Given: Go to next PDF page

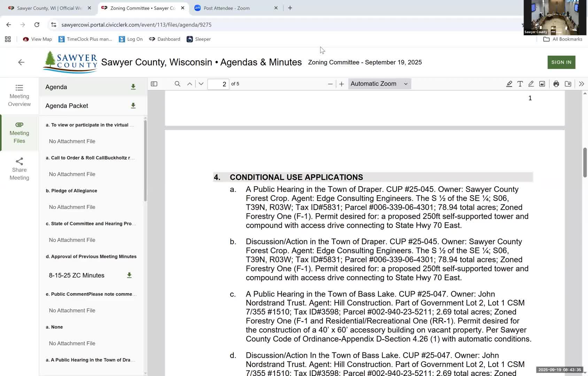Looking at the screenshot, I should pos(201,84).
